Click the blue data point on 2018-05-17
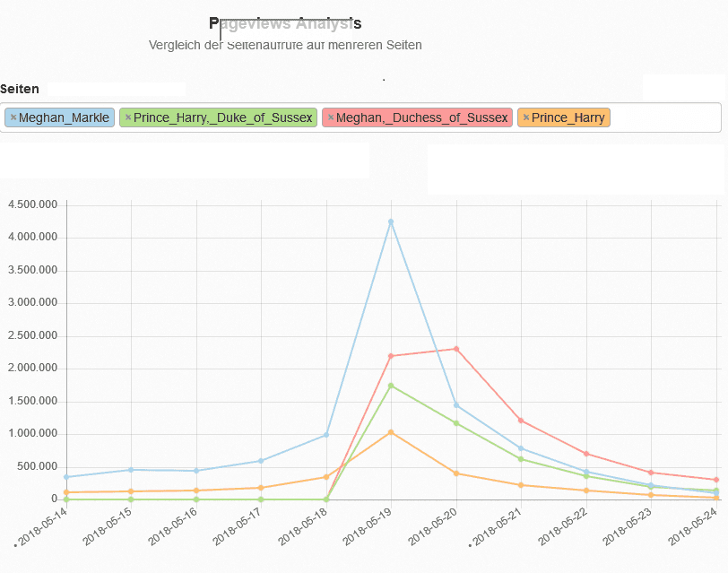Viewport: 728px width, 573px height. pyautogui.click(x=261, y=461)
